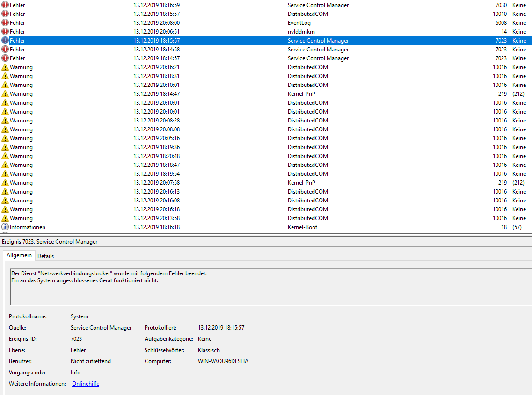Click info icon of Kernel-Boot row

[5, 227]
